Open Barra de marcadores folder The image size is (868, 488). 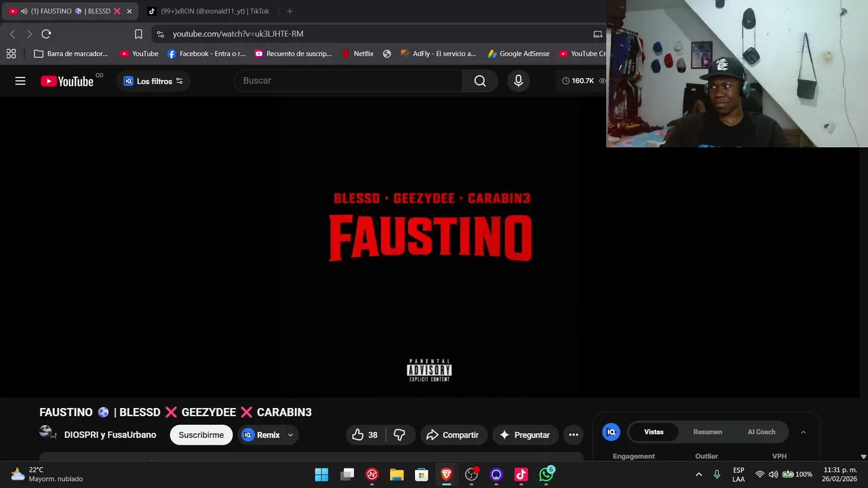click(x=71, y=54)
